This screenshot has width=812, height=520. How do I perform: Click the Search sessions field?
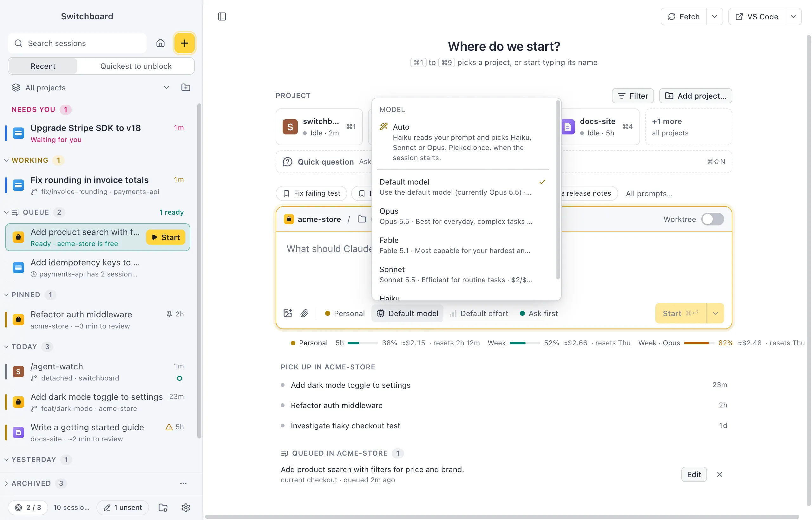click(77, 43)
